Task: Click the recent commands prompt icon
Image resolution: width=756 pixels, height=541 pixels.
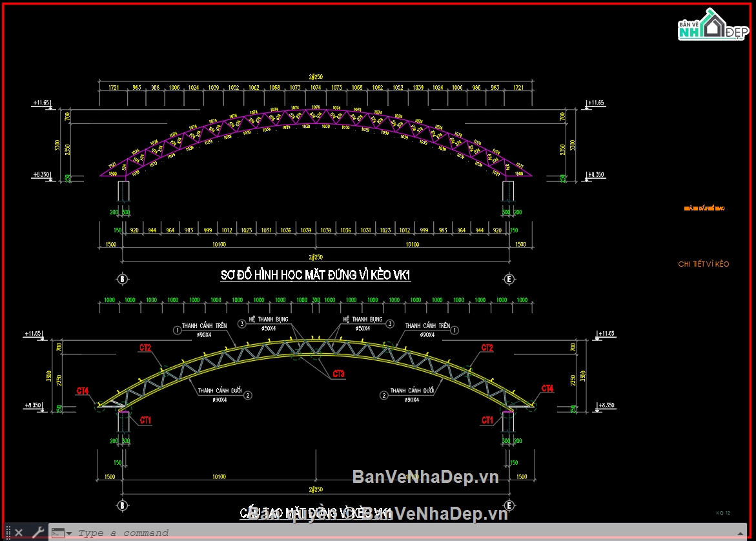Action: [58, 533]
